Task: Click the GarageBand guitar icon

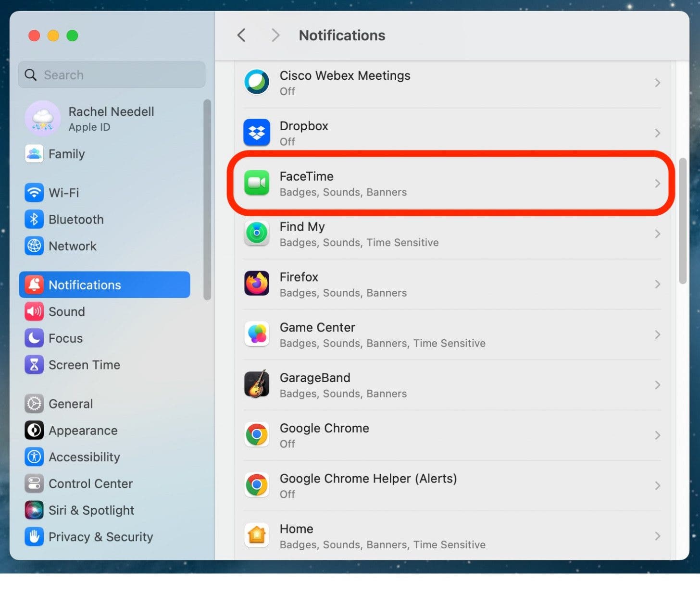Action: tap(257, 385)
